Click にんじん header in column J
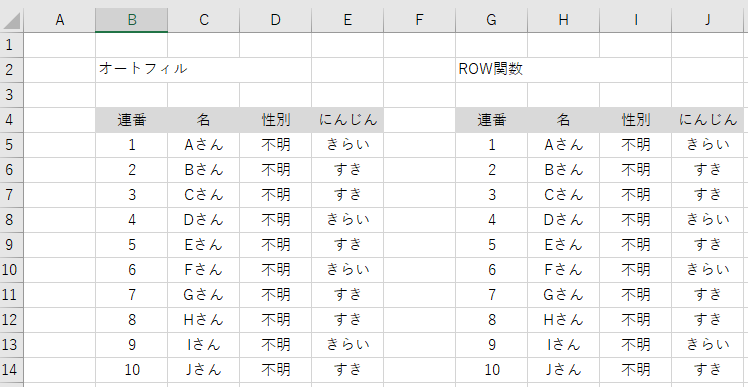Viewport: 748px width, 387px height. 708,120
